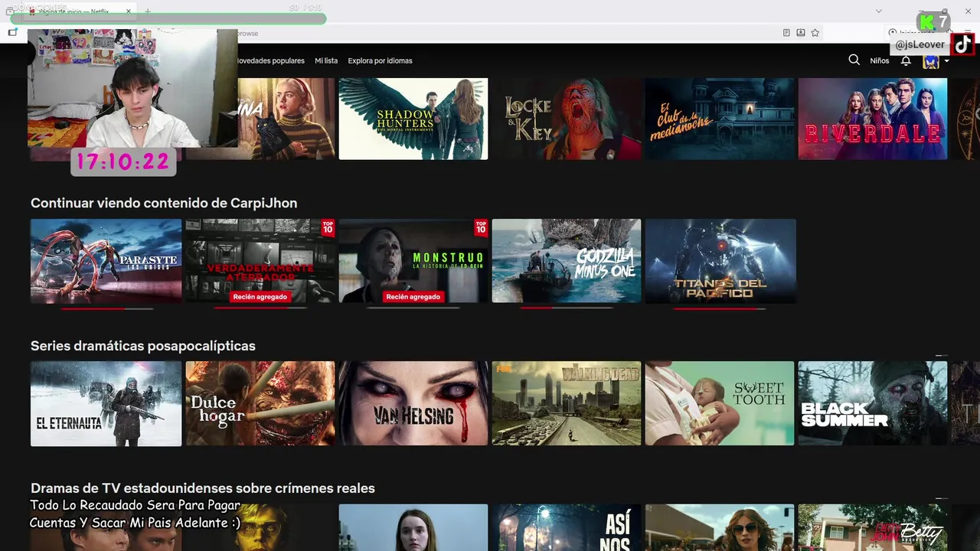Click Recién agregado badge on Verdaderamente Aterrador
980x551 pixels.
tap(260, 297)
